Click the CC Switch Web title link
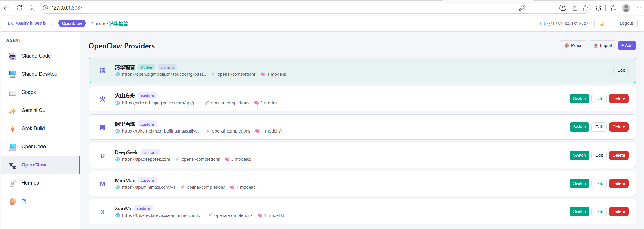 pyautogui.click(x=27, y=24)
